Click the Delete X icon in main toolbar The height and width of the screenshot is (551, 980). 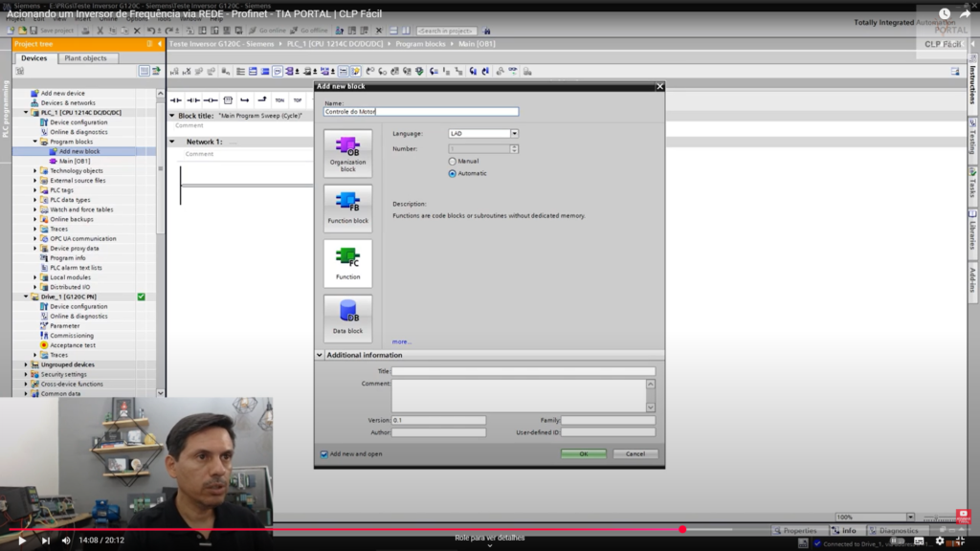click(137, 31)
